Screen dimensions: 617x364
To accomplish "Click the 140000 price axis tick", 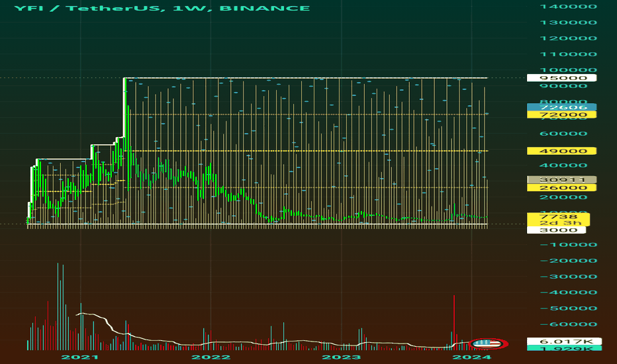I will pos(569,7).
